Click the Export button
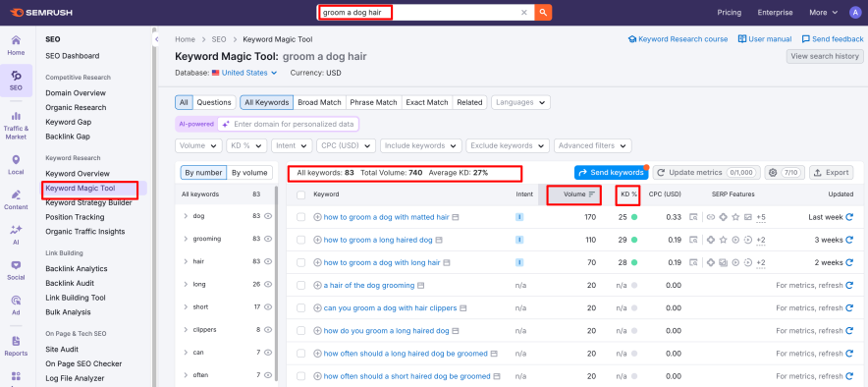The width and height of the screenshot is (868, 387). click(x=832, y=172)
